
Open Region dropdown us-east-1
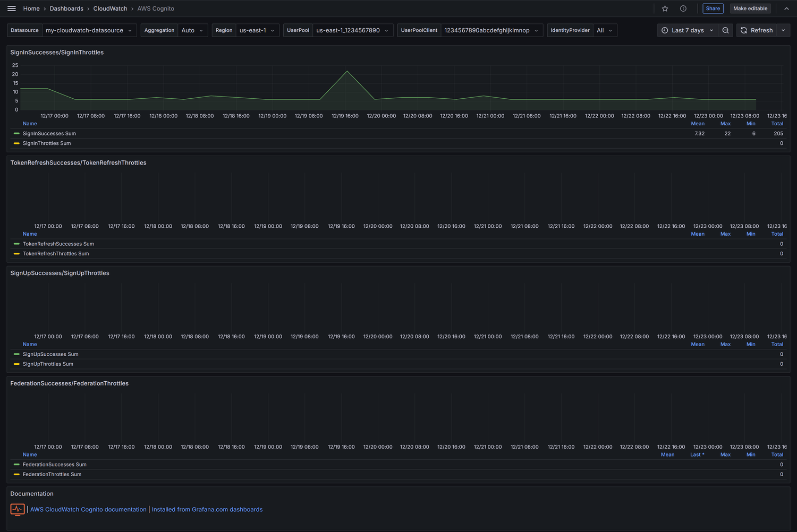(x=257, y=30)
